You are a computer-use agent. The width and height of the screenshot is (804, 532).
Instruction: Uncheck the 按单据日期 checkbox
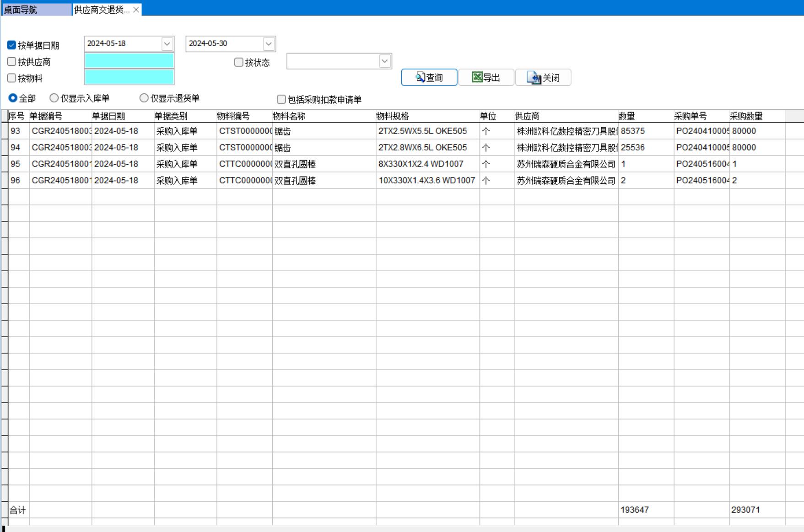tap(12, 45)
